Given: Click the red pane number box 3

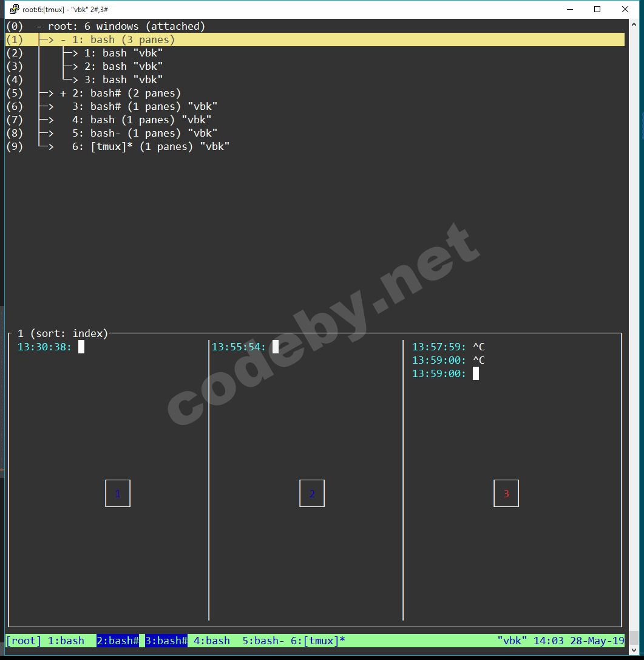Looking at the screenshot, I should [x=506, y=493].
